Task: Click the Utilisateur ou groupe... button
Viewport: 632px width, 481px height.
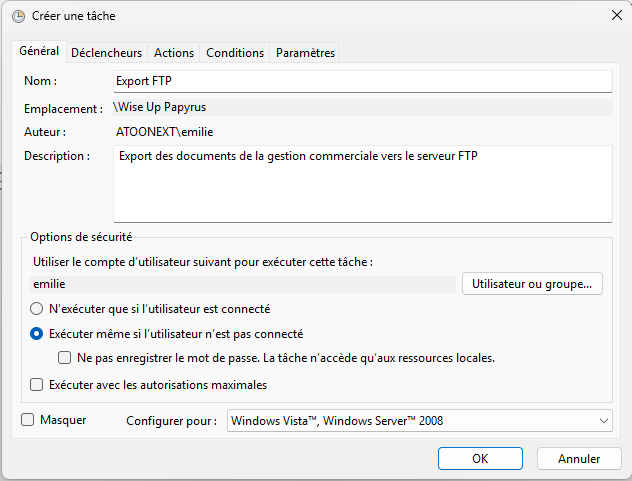Action: pyautogui.click(x=532, y=284)
